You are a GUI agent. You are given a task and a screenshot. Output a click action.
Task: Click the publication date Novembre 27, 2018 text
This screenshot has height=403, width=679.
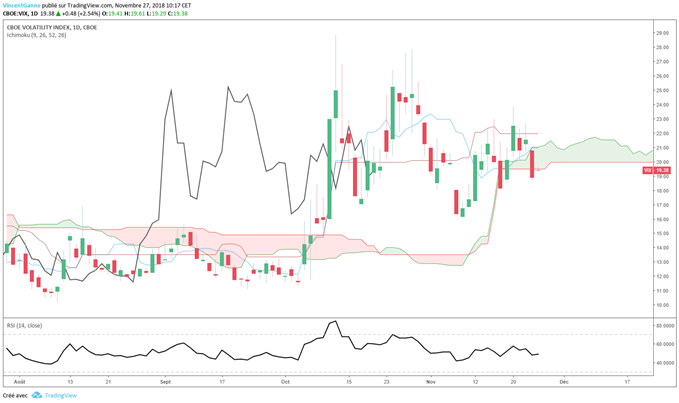[x=141, y=6]
